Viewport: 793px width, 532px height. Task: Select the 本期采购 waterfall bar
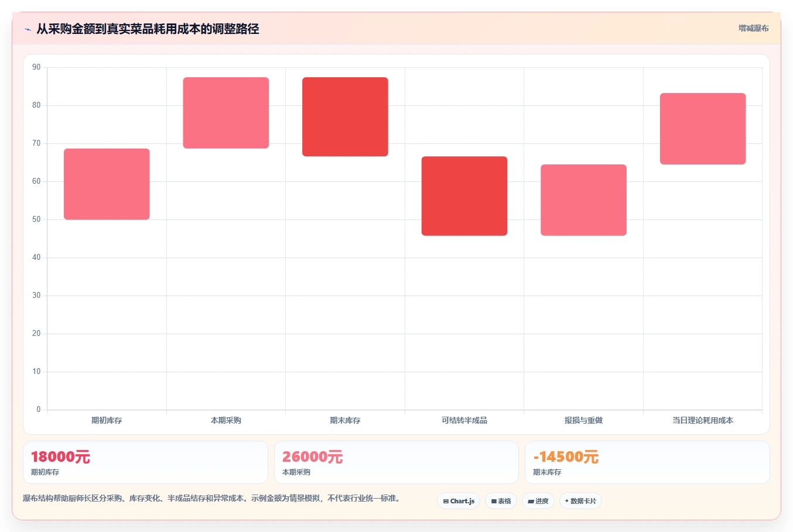click(x=226, y=113)
